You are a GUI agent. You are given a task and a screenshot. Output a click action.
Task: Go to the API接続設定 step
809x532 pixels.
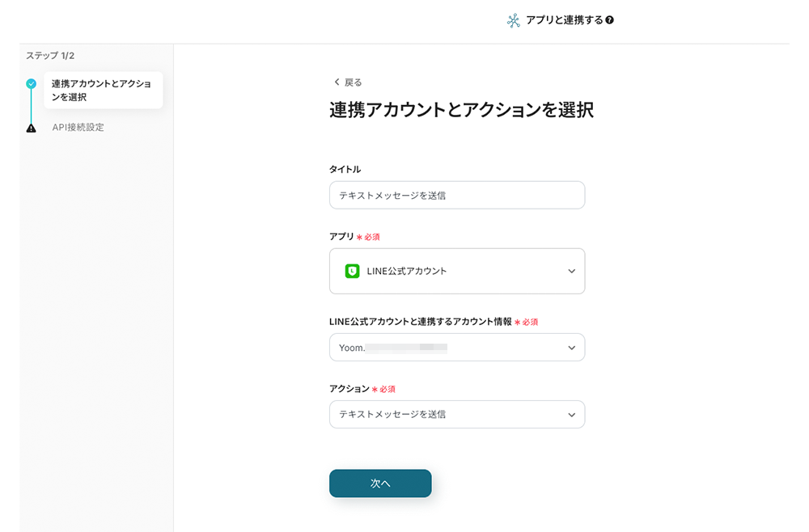[x=78, y=127]
